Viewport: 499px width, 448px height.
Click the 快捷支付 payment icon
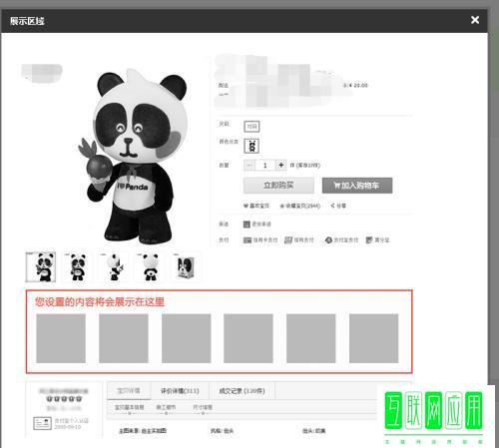pyautogui.click(x=288, y=239)
